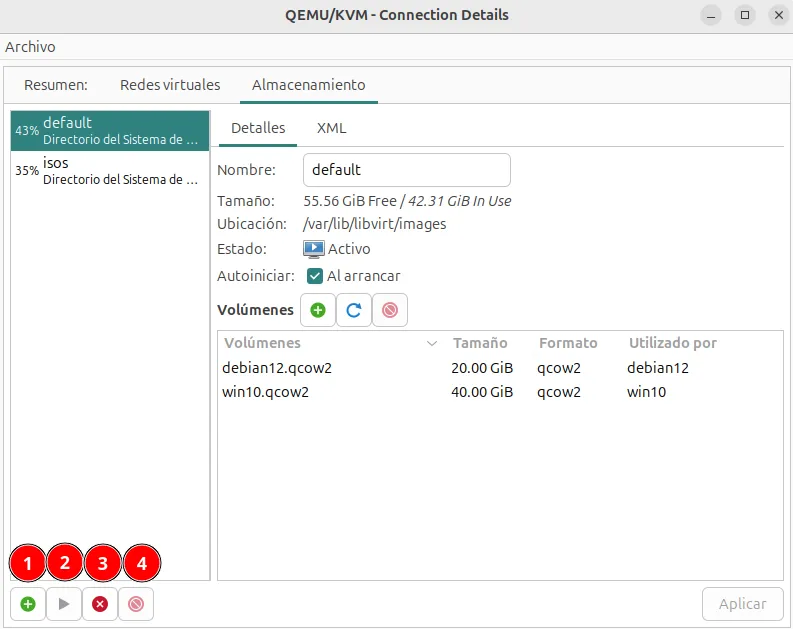Switch to the Redes virtuales tab
Viewport: 793px width, 629px height.
(170, 85)
